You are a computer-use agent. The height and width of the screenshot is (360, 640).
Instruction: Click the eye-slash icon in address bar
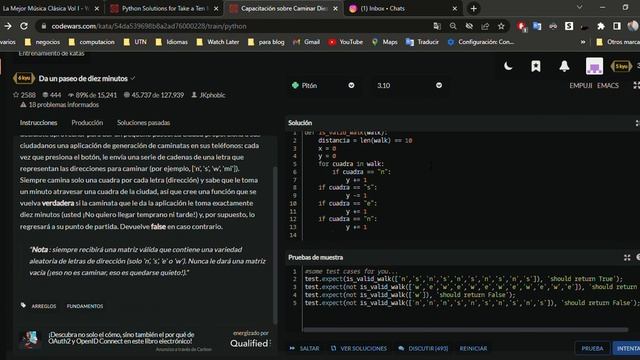click(x=469, y=26)
